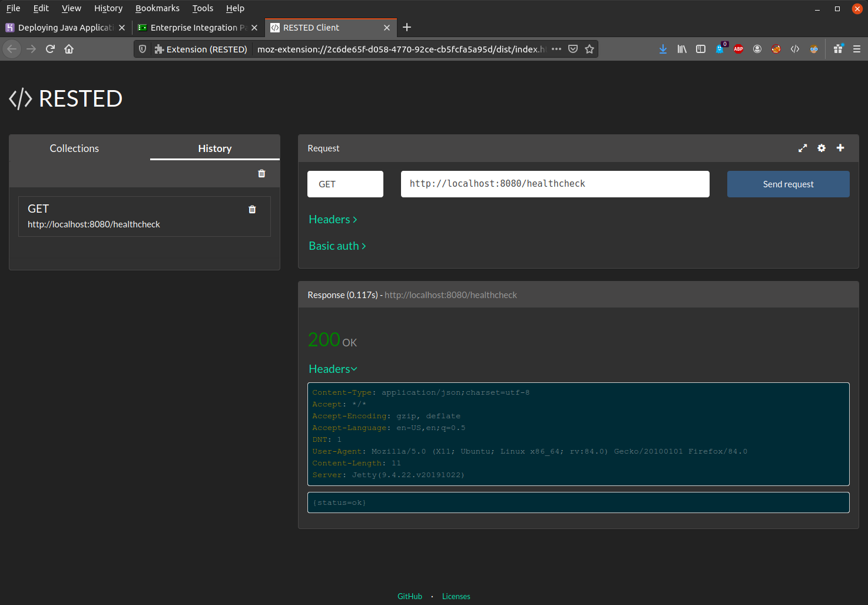Image resolution: width=868 pixels, height=605 pixels.
Task: Close the RESTED Client tab
Action: pos(387,28)
